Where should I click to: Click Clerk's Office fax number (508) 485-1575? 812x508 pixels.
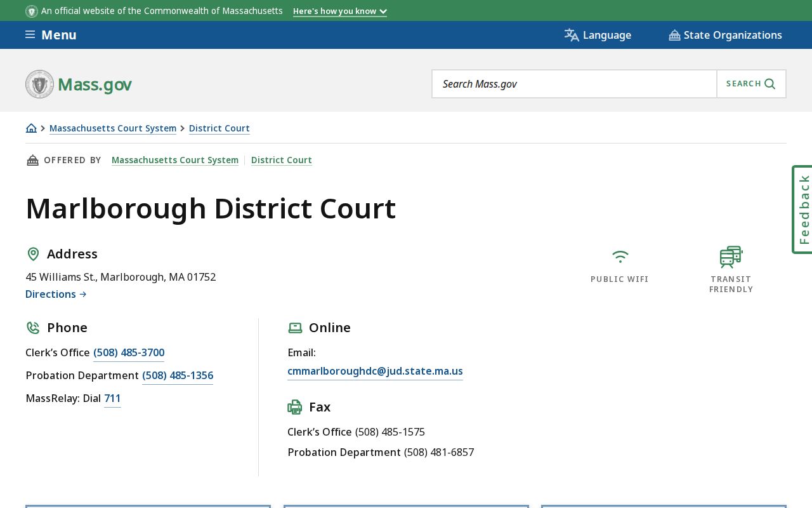[390, 432]
